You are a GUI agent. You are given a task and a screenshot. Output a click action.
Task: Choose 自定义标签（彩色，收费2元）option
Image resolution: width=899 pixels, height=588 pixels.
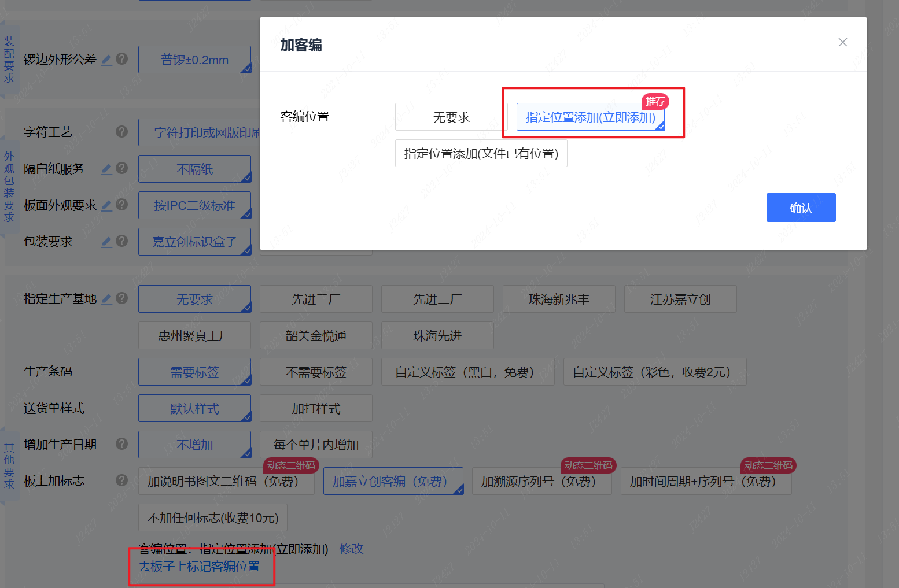654,372
